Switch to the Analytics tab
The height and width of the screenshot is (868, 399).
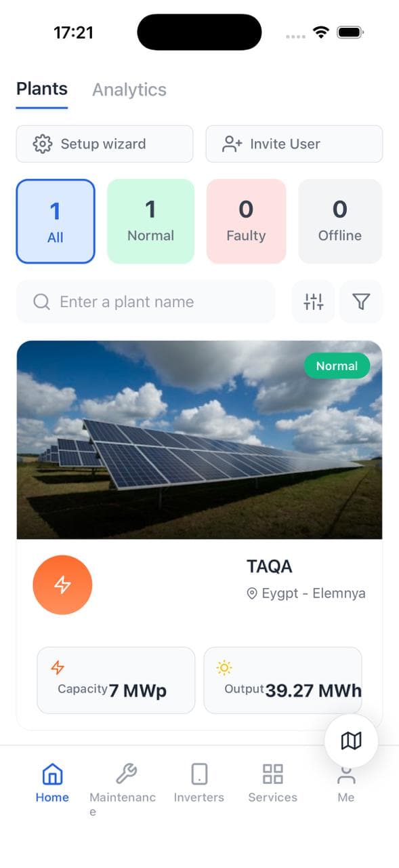(x=129, y=89)
